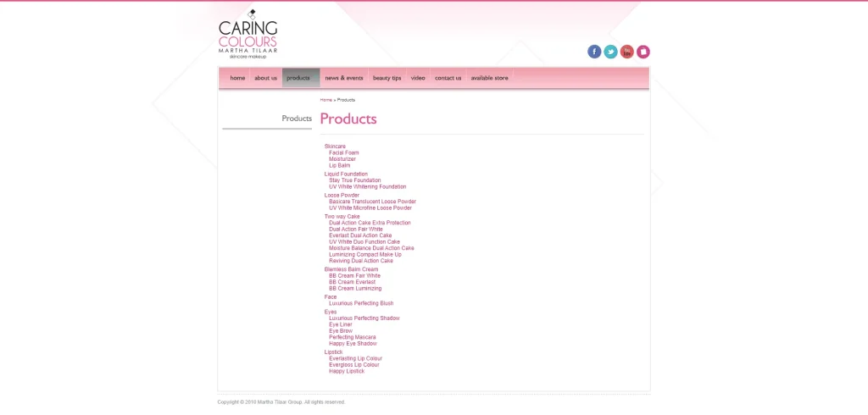Open the Dual Action Fair White link
This screenshot has width=868, height=415.
(356, 230)
